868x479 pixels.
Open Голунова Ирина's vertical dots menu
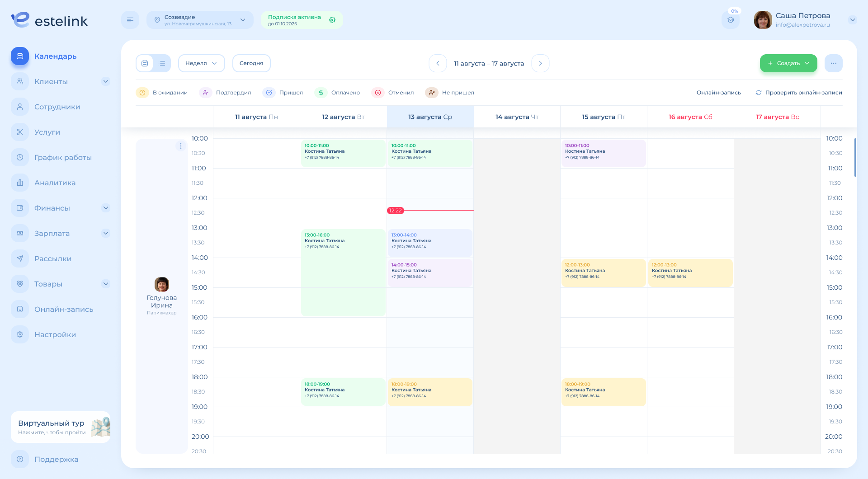181,146
